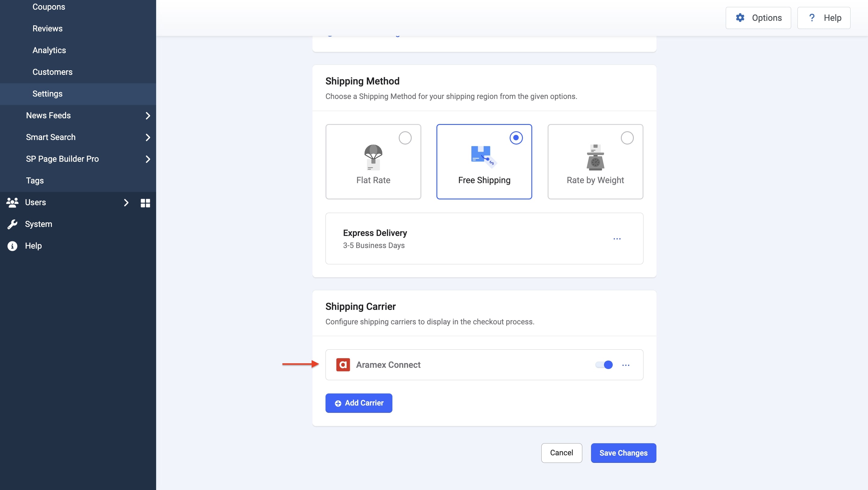The width and height of the screenshot is (868, 490).
Task: Expand the Smart Search submenu chevron
Action: coord(148,137)
